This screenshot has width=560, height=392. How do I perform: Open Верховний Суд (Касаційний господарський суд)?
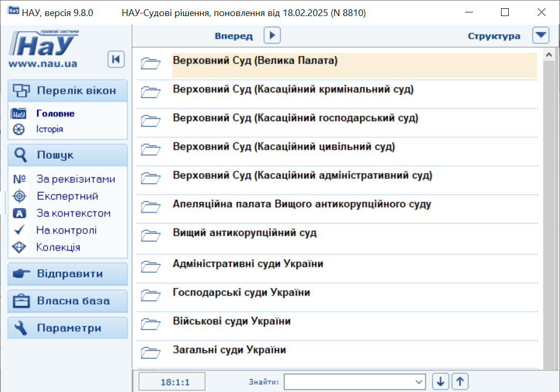point(296,118)
